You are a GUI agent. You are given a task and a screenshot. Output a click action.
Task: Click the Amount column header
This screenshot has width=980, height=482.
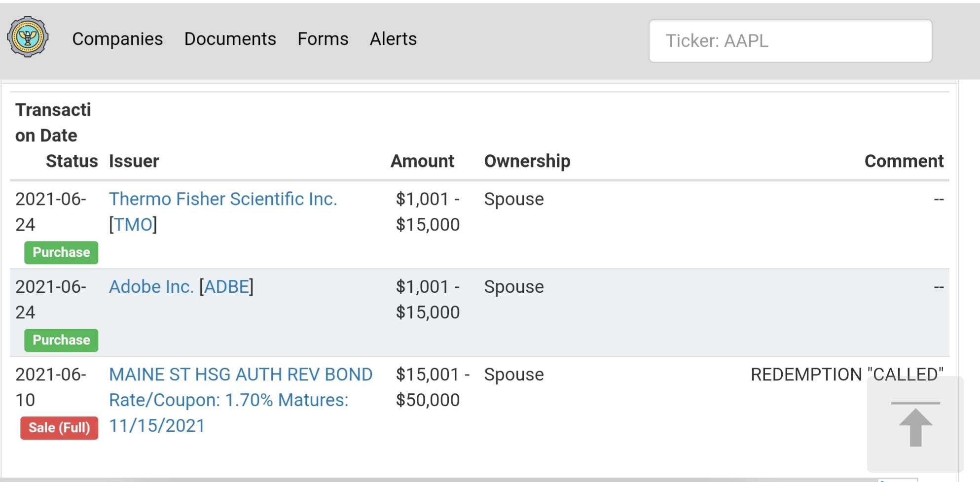click(x=422, y=161)
